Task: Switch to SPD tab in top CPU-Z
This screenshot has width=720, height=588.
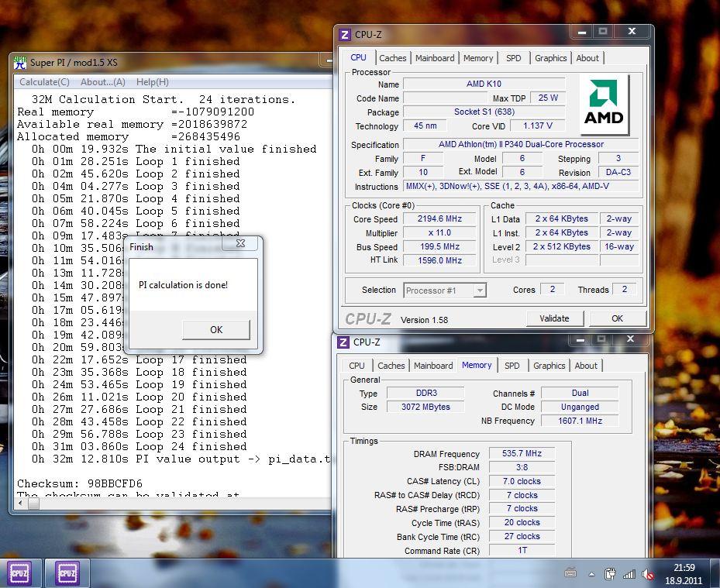Action: coord(513,58)
